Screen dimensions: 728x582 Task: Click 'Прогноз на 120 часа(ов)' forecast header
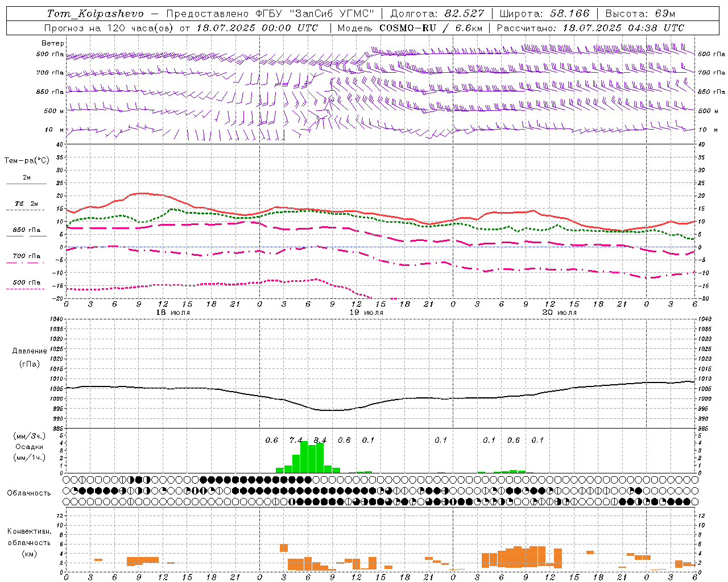click(x=110, y=28)
